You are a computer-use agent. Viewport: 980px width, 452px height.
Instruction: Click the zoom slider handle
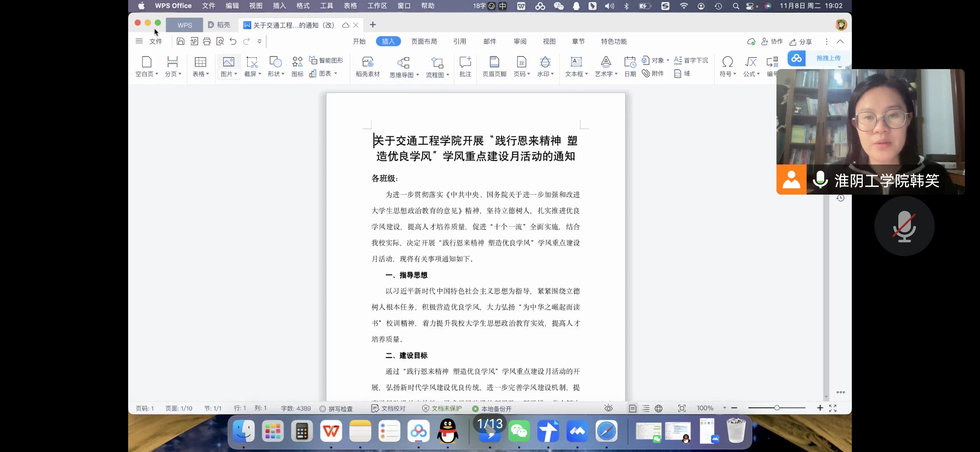tap(776, 408)
